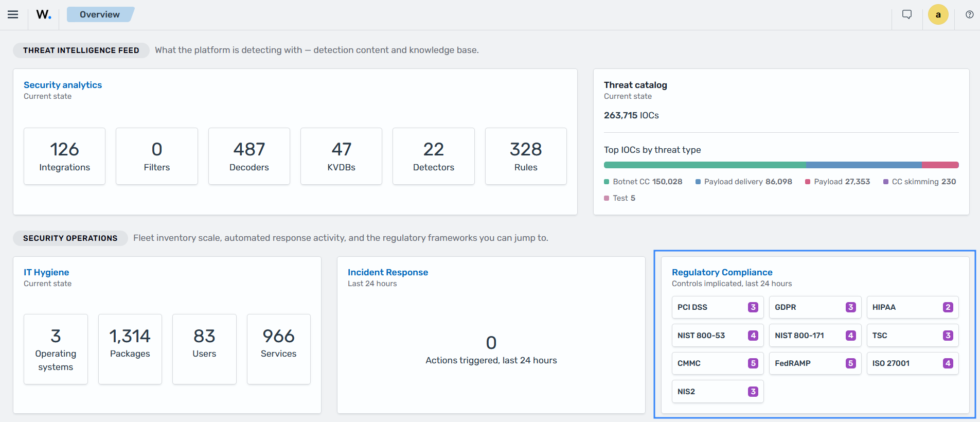The width and height of the screenshot is (980, 422).
Task: Open the 0 Filters card
Action: tap(157, 156)
